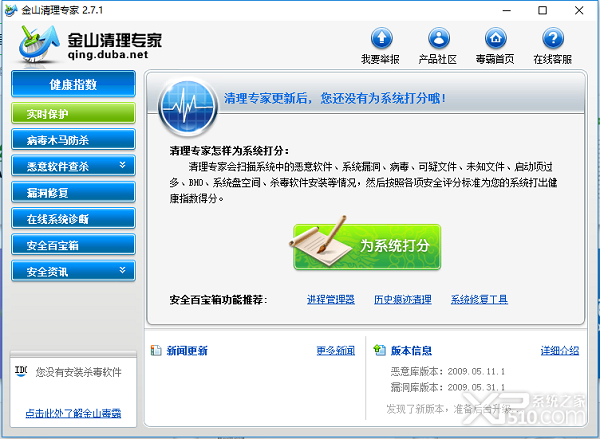Open 安全百宝箱 section

(x=73, y=245)
